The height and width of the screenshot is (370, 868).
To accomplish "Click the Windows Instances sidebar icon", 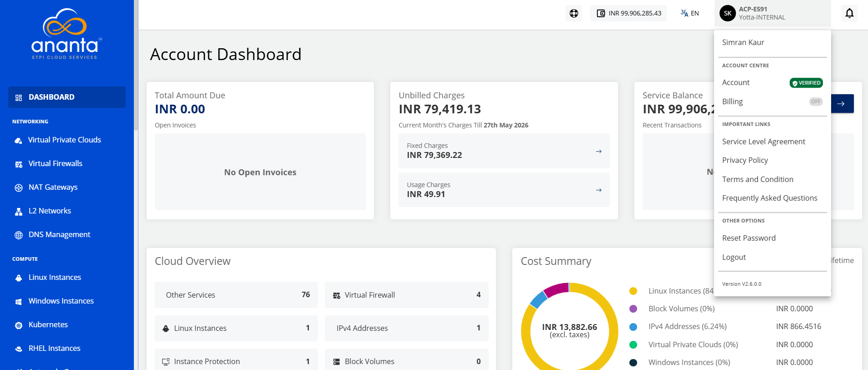I will click(x=19, y=301).
